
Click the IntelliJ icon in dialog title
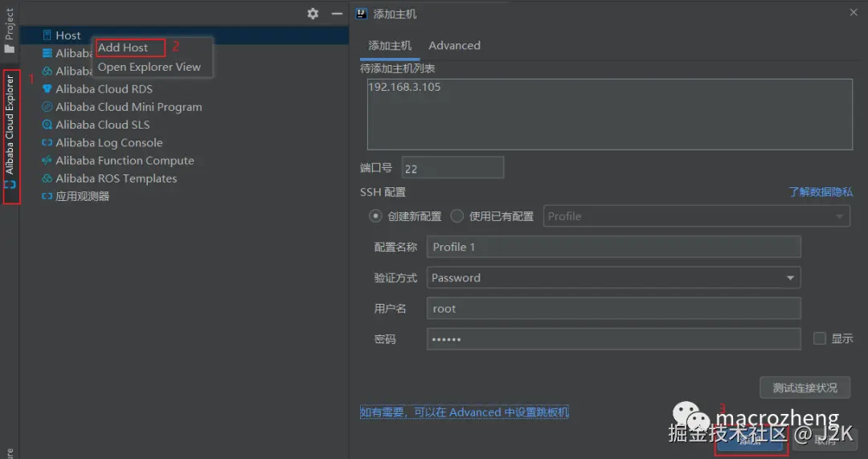(x=361, y=14)
